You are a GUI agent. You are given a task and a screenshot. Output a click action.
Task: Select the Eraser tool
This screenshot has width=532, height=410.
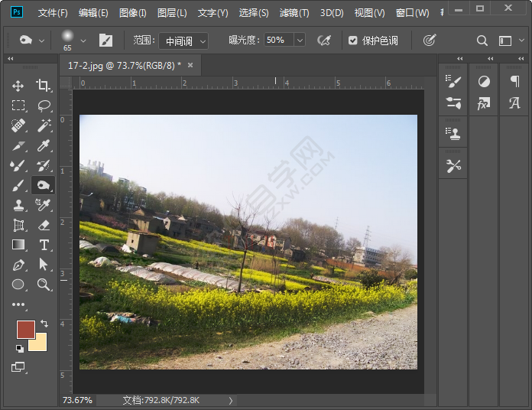tap(44, 225)
